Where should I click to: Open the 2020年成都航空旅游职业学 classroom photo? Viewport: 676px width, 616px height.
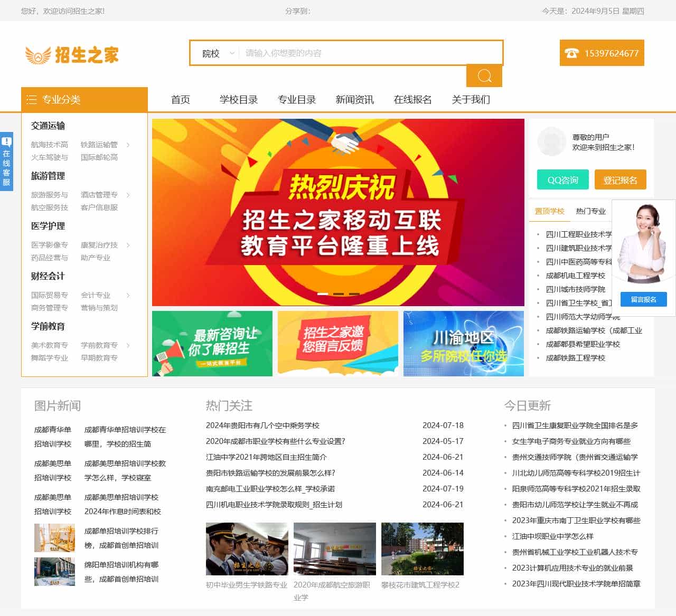click(335, 549)
